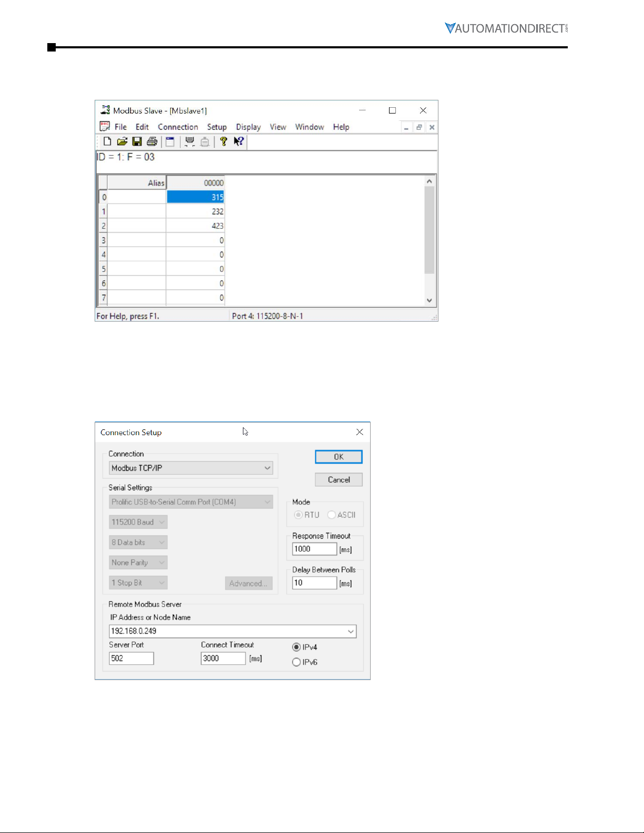Screen dimensions: 644x833
Task: Click the Alias column header
Action: [x=137, y=183]
